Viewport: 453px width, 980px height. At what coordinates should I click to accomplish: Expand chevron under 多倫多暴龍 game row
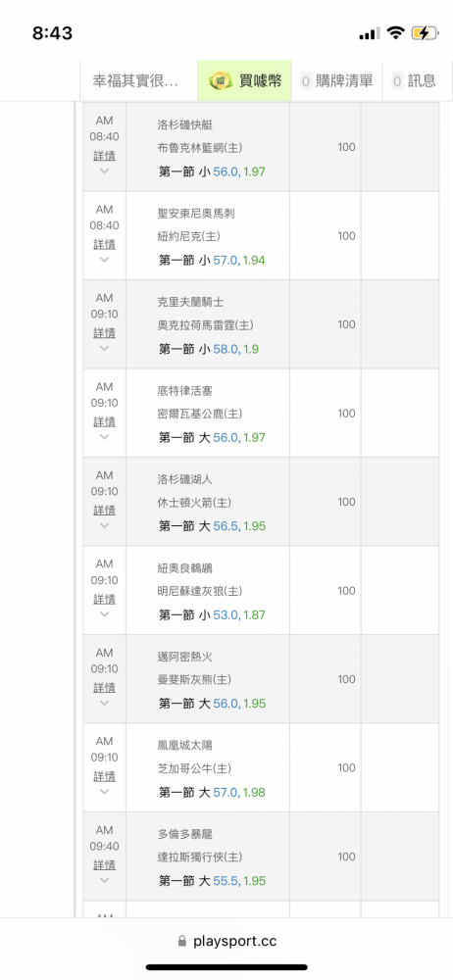pos(105,881)
